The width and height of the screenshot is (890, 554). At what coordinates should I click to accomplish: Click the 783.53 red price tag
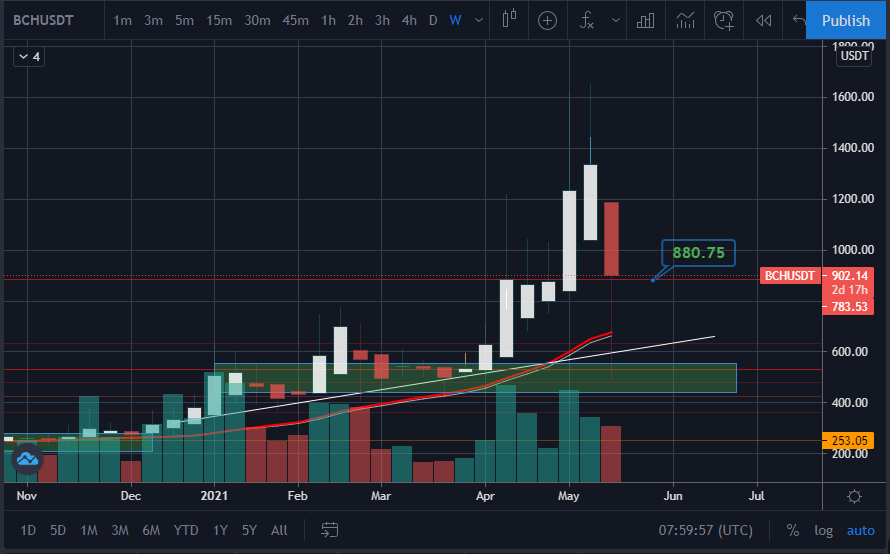click(x=849, y=307)
